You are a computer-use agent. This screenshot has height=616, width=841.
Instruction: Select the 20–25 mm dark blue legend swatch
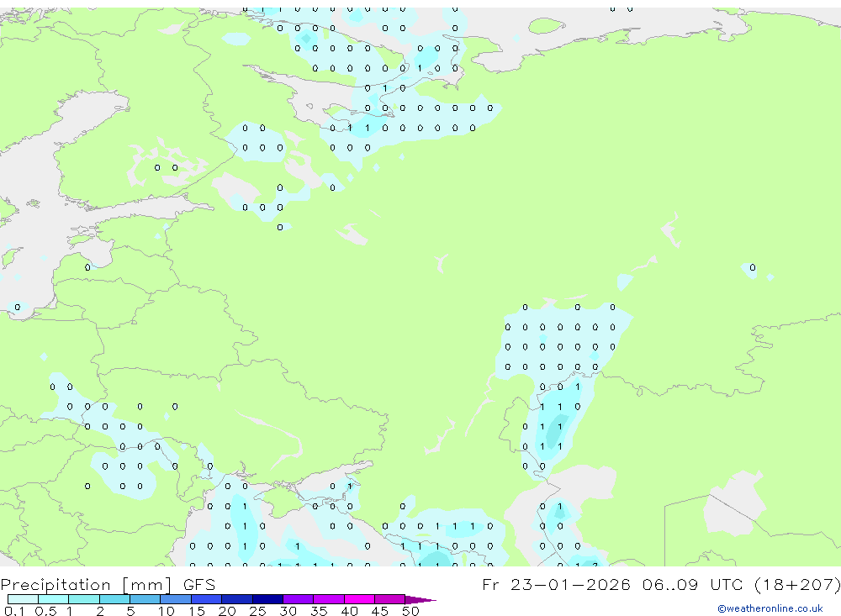tap(236, 599)
